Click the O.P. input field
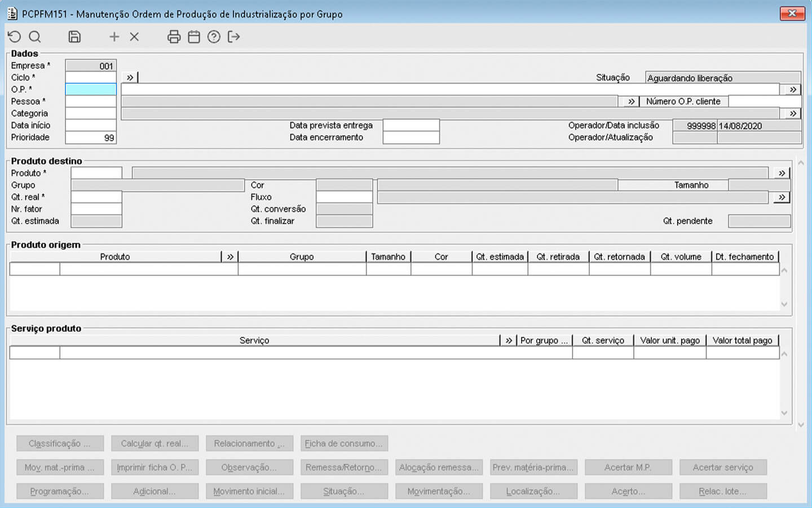The height and width of the screenshot is (508, 812). [91, 89]
